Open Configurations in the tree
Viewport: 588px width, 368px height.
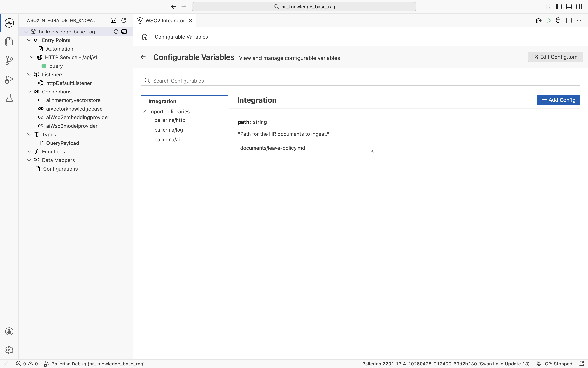[60, 169]
